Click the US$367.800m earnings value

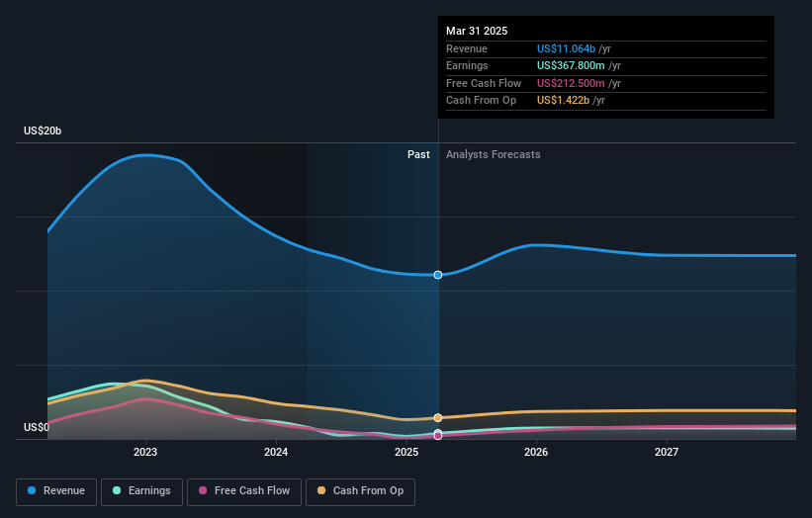(571, 65)
